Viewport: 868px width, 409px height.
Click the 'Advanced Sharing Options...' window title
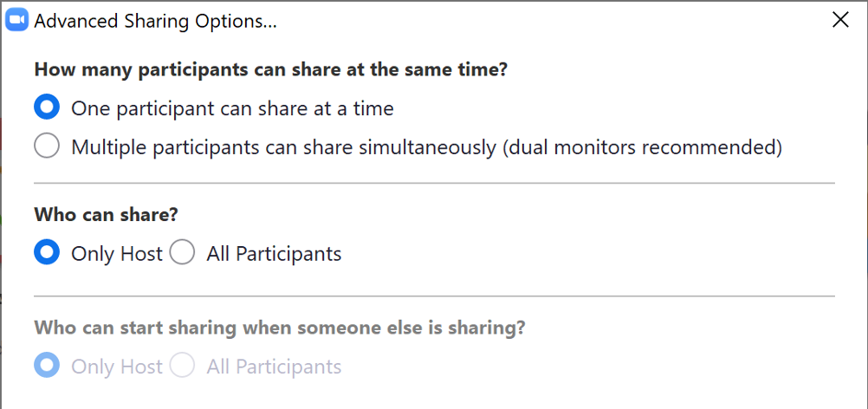pos(156,22)
